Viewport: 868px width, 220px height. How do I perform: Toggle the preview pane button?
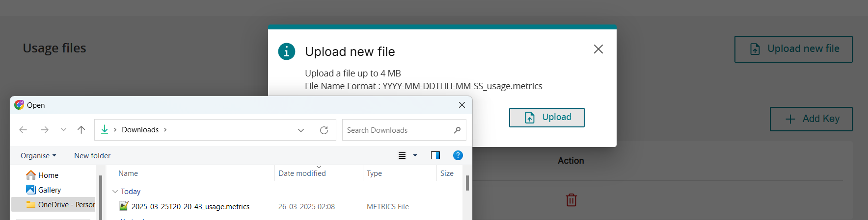coord(435,155)
